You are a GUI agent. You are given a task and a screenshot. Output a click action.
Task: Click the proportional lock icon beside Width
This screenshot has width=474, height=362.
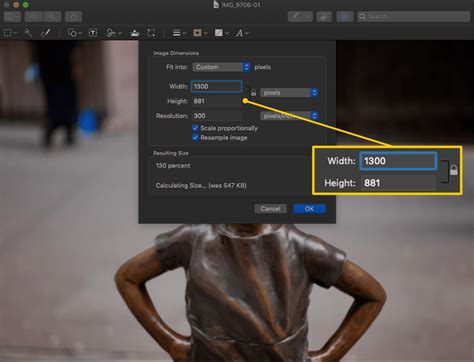tap(253, 93)
